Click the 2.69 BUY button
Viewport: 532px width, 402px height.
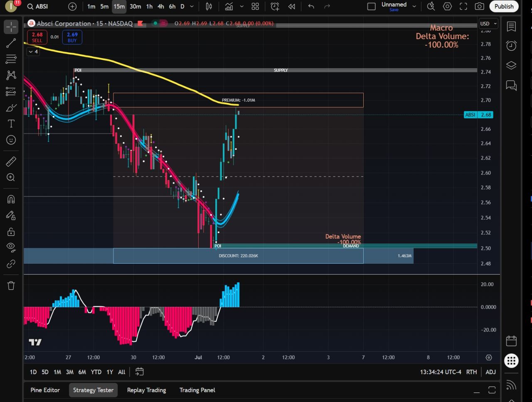pyautogui.click(x=72, y=37)
